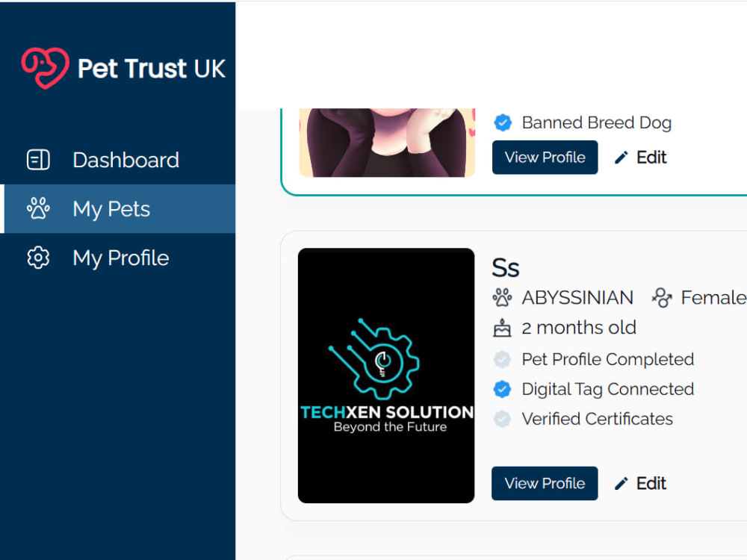Open the TechXen Solution pet thumbnail

coord(386,376)
